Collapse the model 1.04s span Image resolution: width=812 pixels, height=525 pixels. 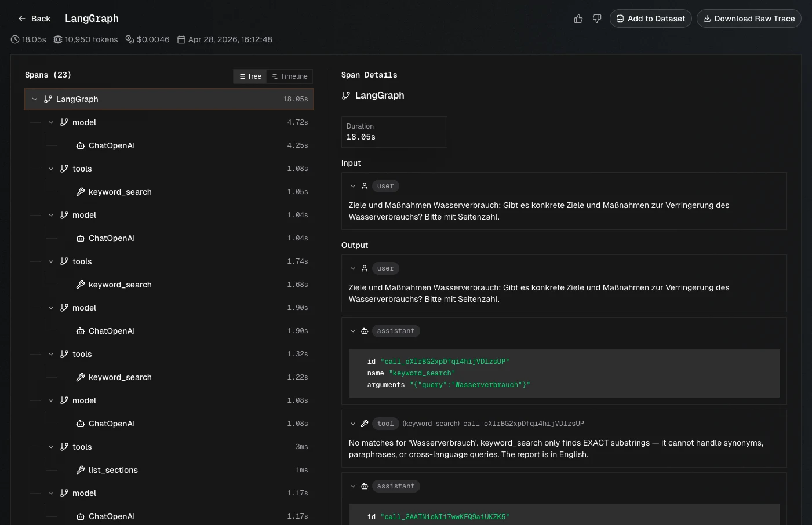coord(51,215)
